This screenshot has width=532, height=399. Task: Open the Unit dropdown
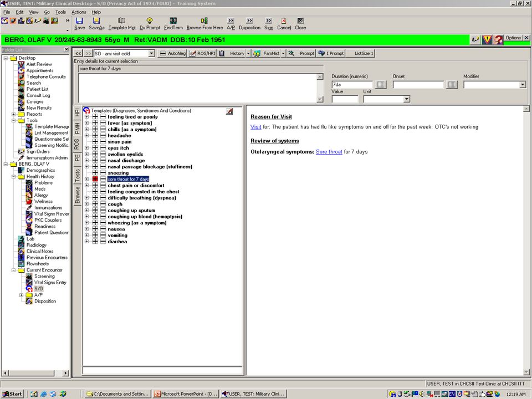pos(406,99)
